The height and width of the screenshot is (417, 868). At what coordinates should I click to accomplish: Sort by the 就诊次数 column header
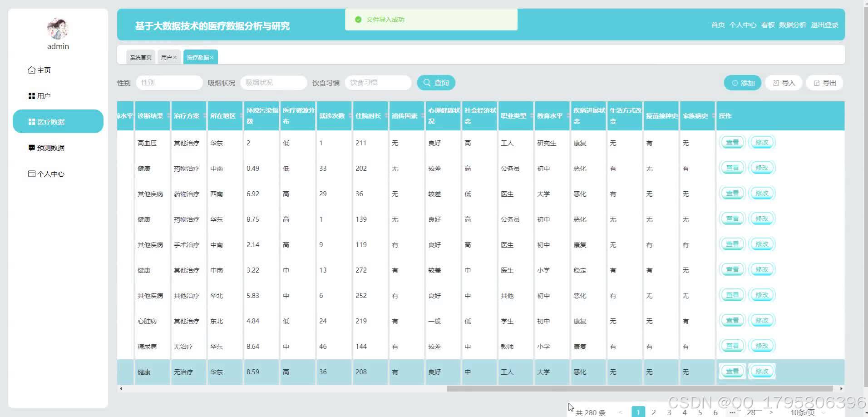[x=334, y=116]
